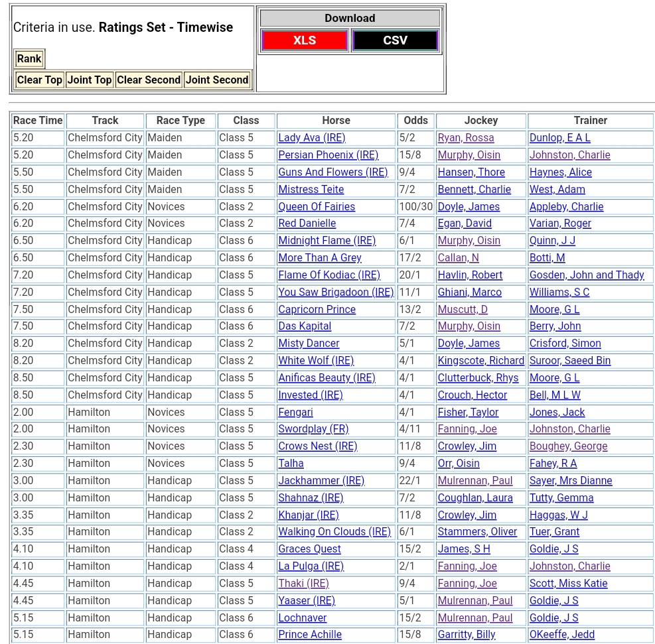Open jockey Hansen, Thore link
This screenshot has width=655, height=644.
[x=471, y=172]
